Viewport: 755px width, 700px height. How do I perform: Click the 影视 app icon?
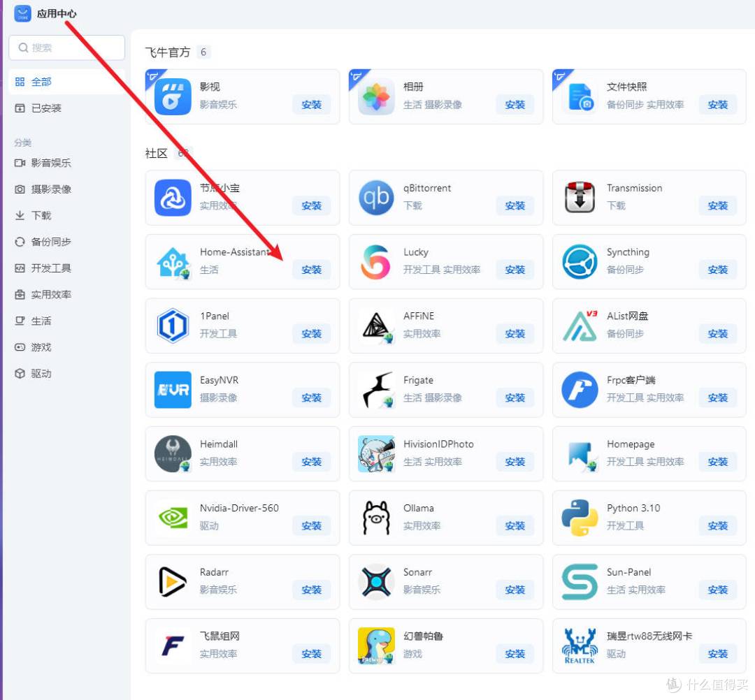coord(173,96)
